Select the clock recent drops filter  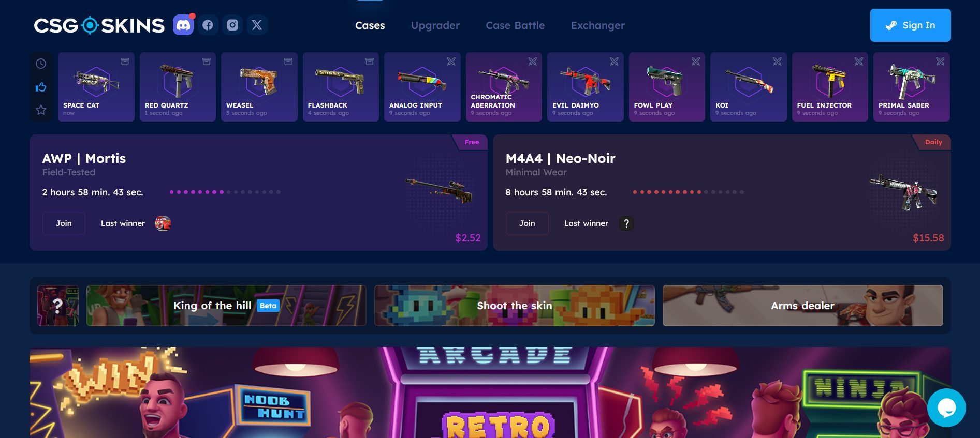[x=41, y=64]
